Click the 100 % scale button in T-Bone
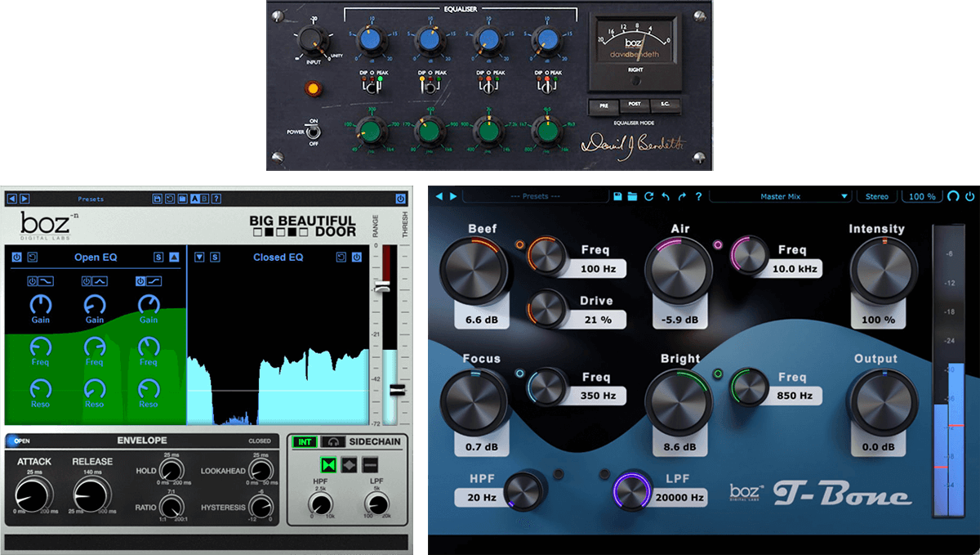980x555 pixels. pyautogui.click(x=922, y=196)
